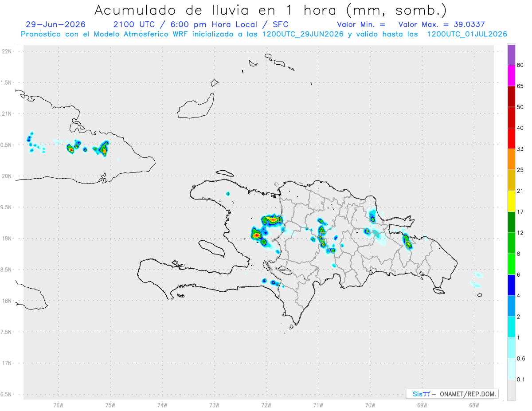Viewport: 532px width, 411px height.
Task: Click the orange 25–33 mm legend swatch
Action: (511, 159)
